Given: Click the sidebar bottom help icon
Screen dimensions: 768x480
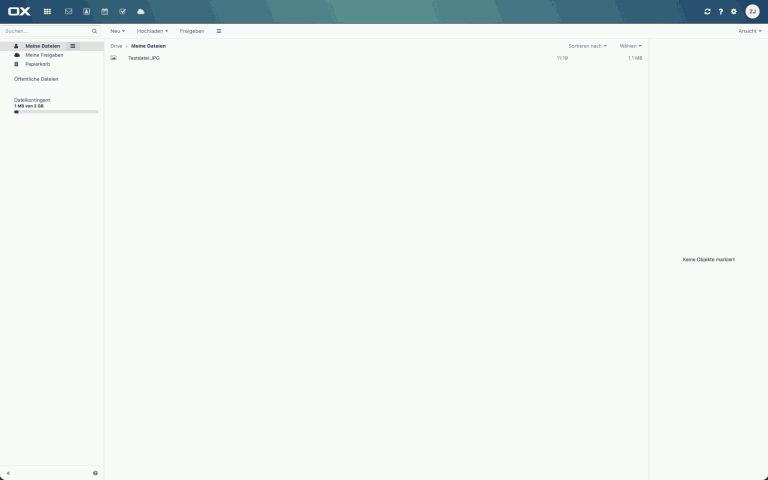Looking at the screenshot, I should click(95, 473).
